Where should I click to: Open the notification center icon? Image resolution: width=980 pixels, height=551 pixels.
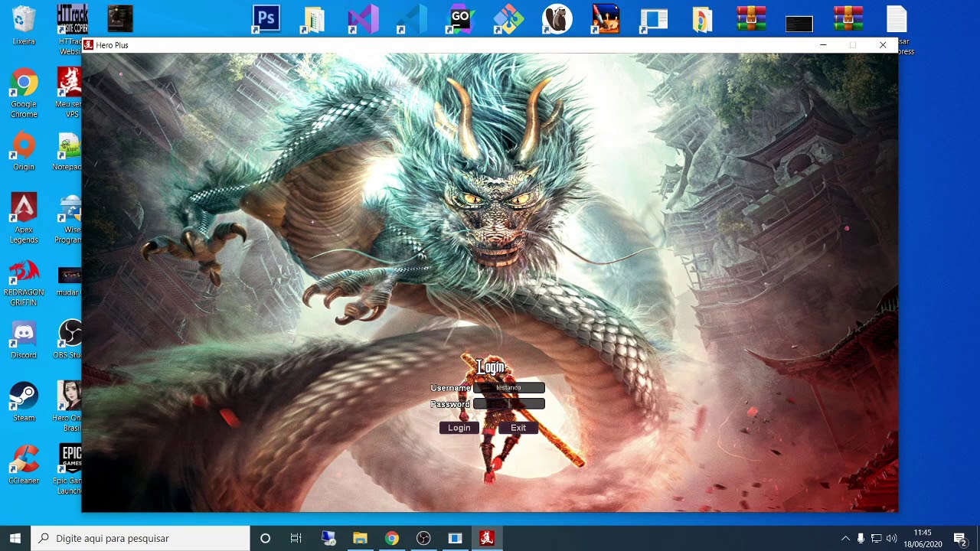(960, 538)
